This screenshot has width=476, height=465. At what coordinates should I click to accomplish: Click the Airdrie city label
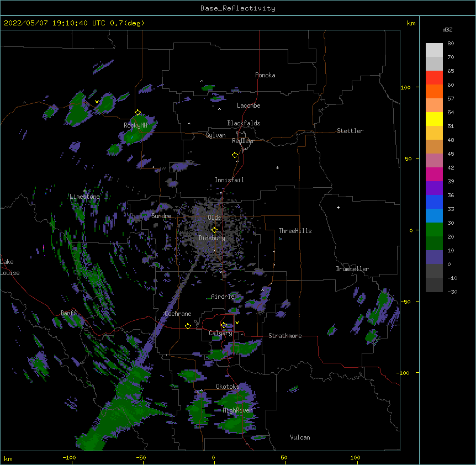223,297
